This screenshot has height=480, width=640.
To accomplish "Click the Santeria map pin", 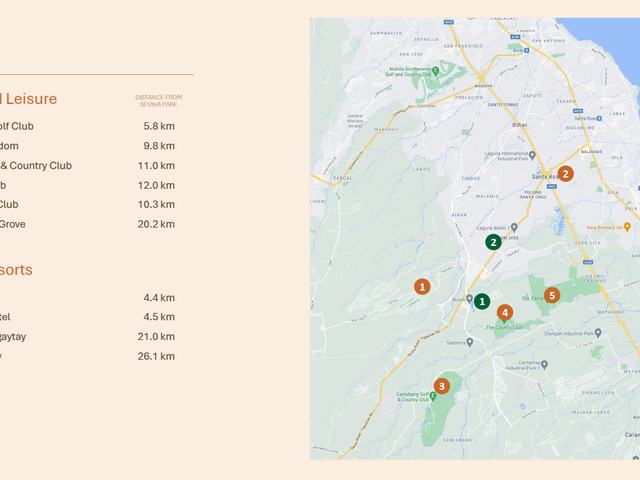I will pos(470,342).
